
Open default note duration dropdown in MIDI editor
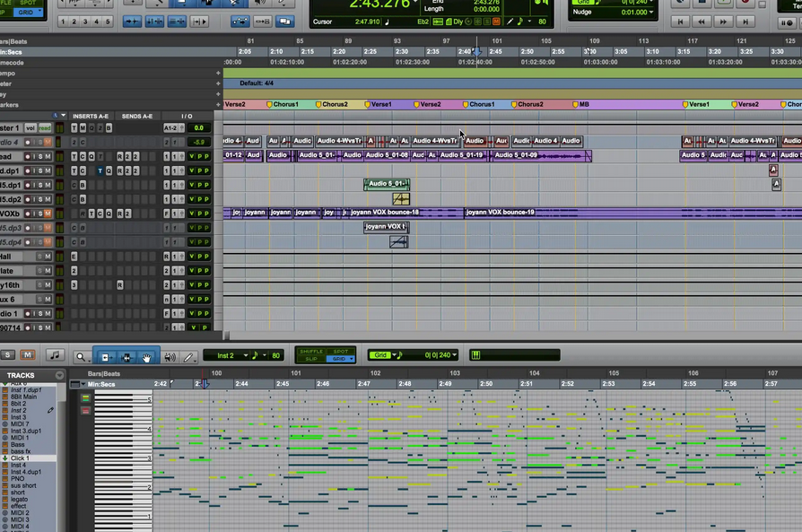pos(265,355)
